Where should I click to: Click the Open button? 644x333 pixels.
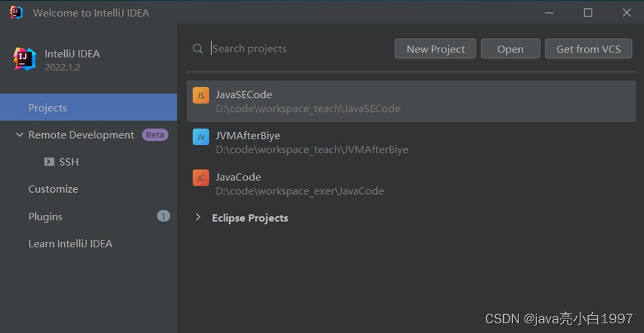pyautogui.click(x=510, y=49)
